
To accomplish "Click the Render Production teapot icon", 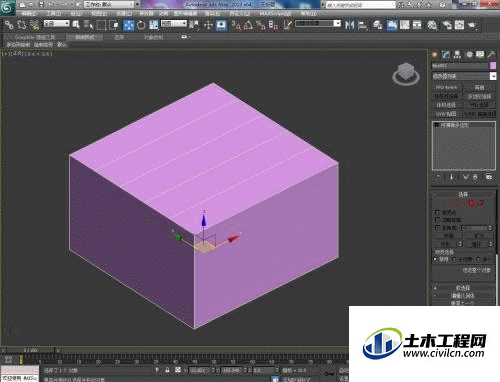I will 472,25.
